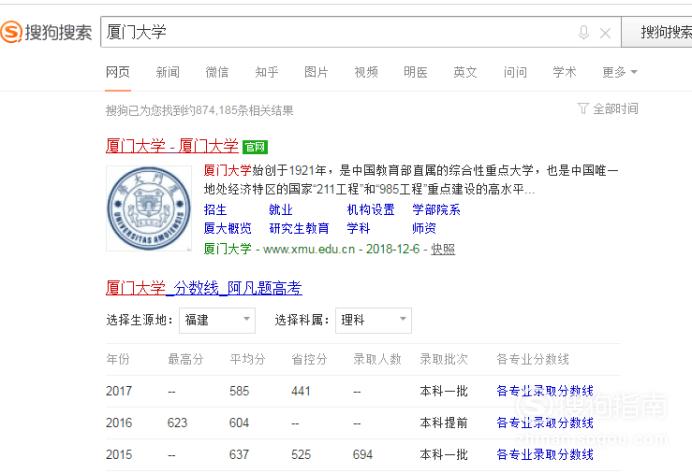The width and height of the screenshot is (692, 473).
Task: Click the 623 highest score cell
Action: 177,423
